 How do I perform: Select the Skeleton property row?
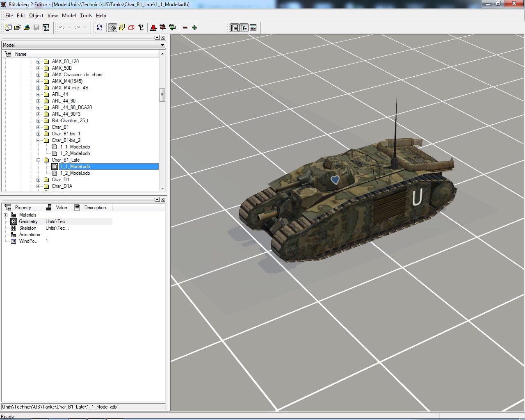pyautogui.click(x=57, y=228)
